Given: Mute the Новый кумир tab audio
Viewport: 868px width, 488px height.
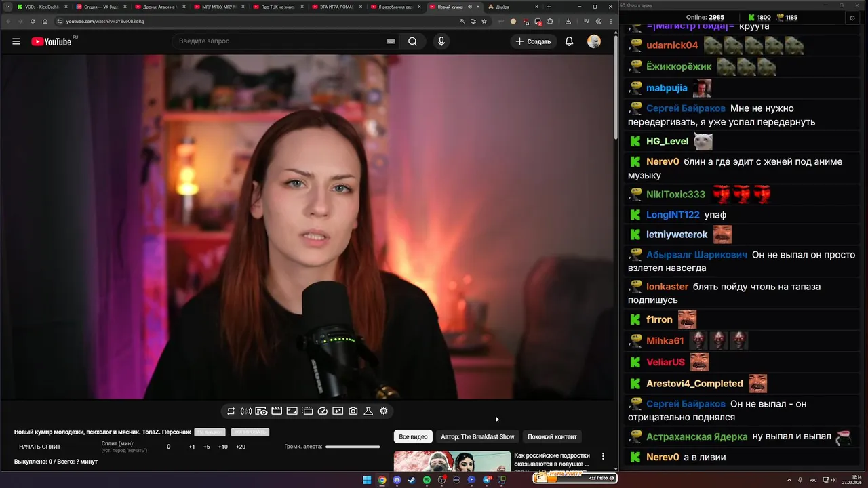Looking at the screenshot, I should coord(470,7).
